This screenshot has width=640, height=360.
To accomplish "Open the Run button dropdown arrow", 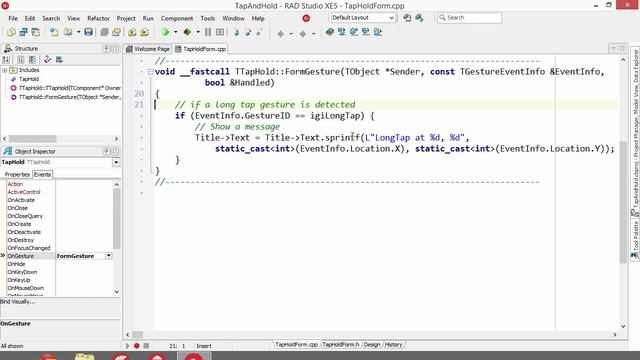I will (x=176, y=32).
